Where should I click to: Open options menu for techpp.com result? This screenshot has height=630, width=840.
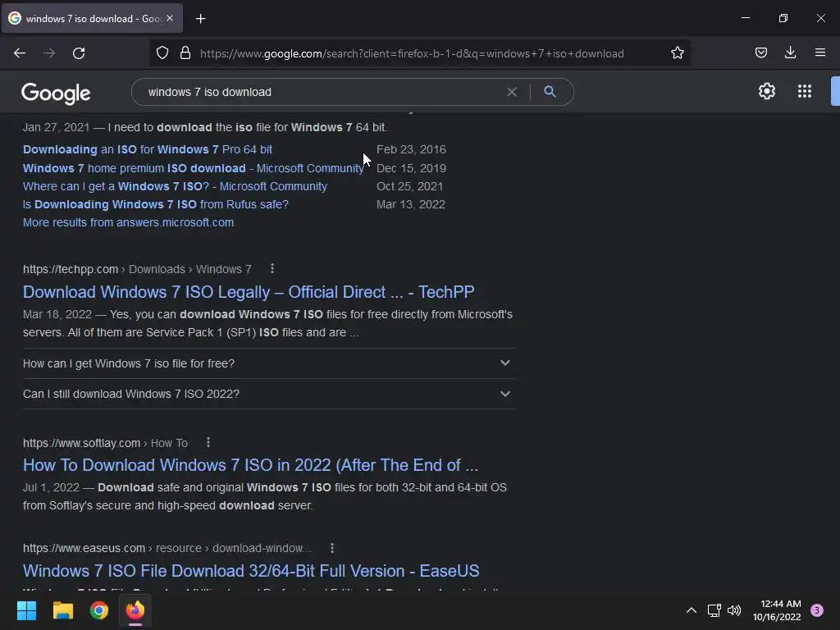(272, 268)
